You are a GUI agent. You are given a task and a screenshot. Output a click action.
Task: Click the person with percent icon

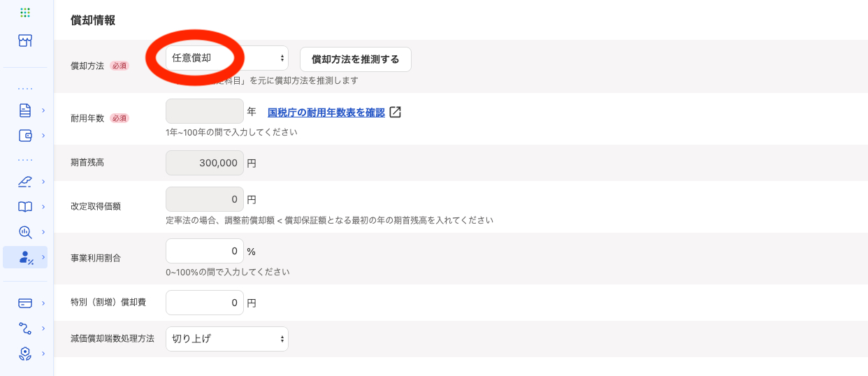(26, 257)
